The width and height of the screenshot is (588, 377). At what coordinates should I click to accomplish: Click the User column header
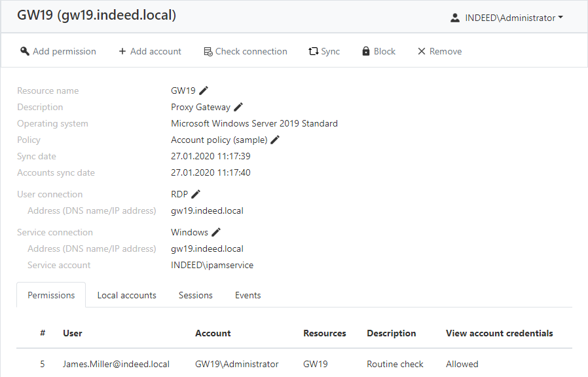(73, 333)
